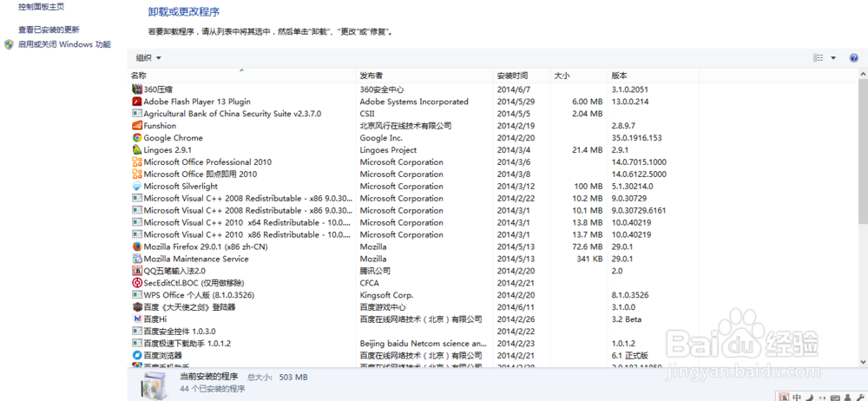
Task: Click the size value 72.6 MB
Action: (x=587, y=247)
